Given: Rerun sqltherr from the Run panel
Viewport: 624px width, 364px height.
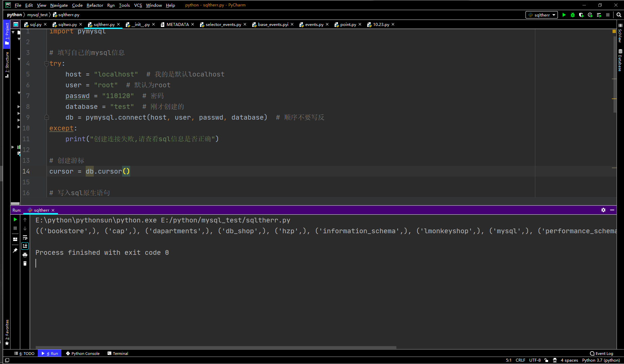Looking at the screenshot, I should (x=15, y=219).
